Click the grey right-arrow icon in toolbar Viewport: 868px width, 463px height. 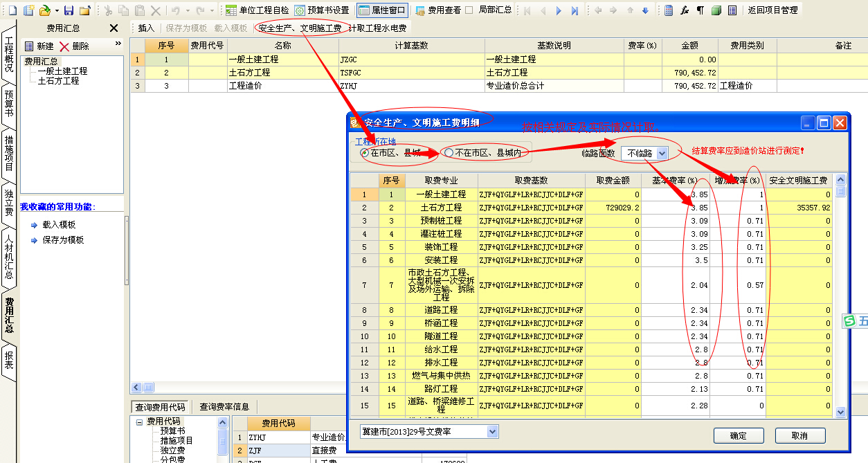(x=614, y=10)
